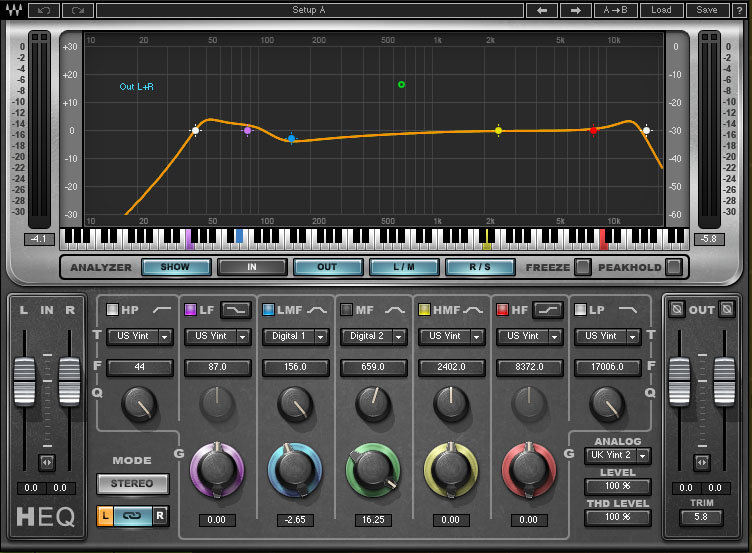The height and width of the screenshot is (553, 752).
Task: Click the blue LMF node on graph
Action: 291,139
